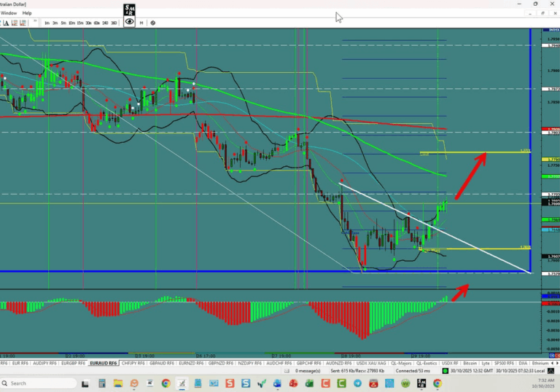
Task: Switch to the QL-Majors tab
Action: pyautogui.click(x=401, y=363)
